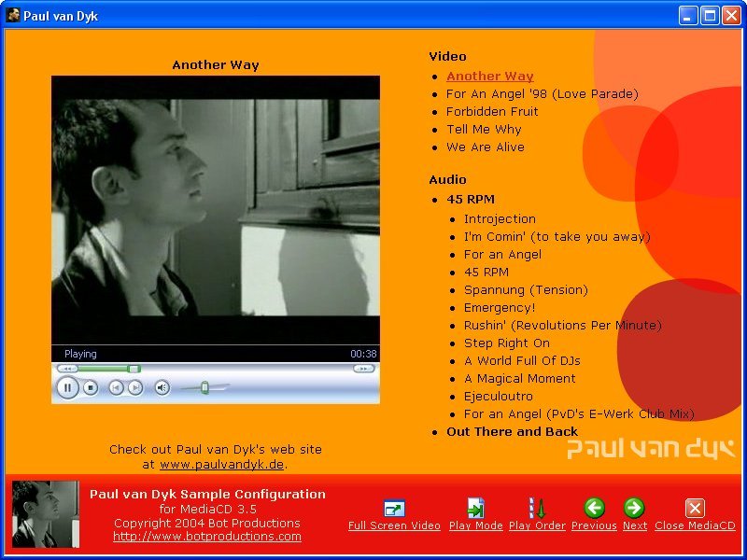
Task: Click the Close MediaCD text link
Action: pos(695,525)
